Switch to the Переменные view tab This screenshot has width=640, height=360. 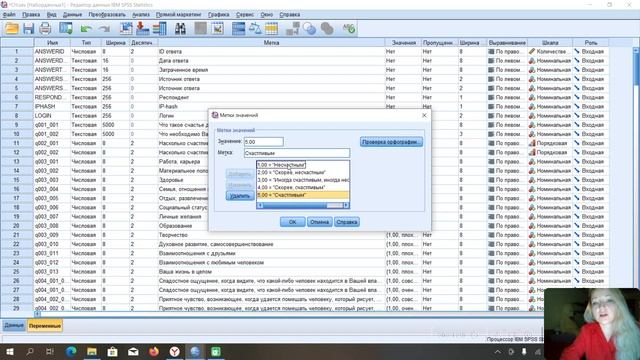[x=45, y=326]
